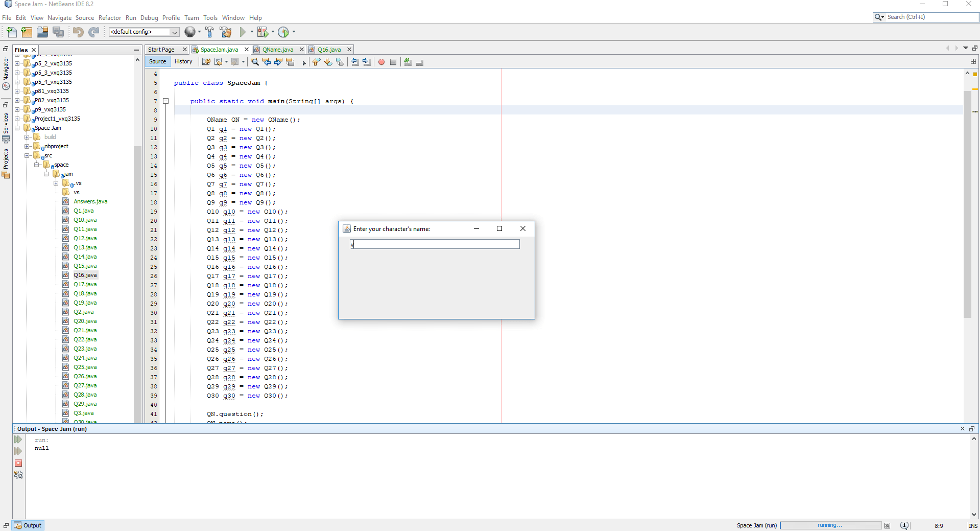Click the Shift Line Left icon
This screenshot has width=980, height=531.
(355, 62)
